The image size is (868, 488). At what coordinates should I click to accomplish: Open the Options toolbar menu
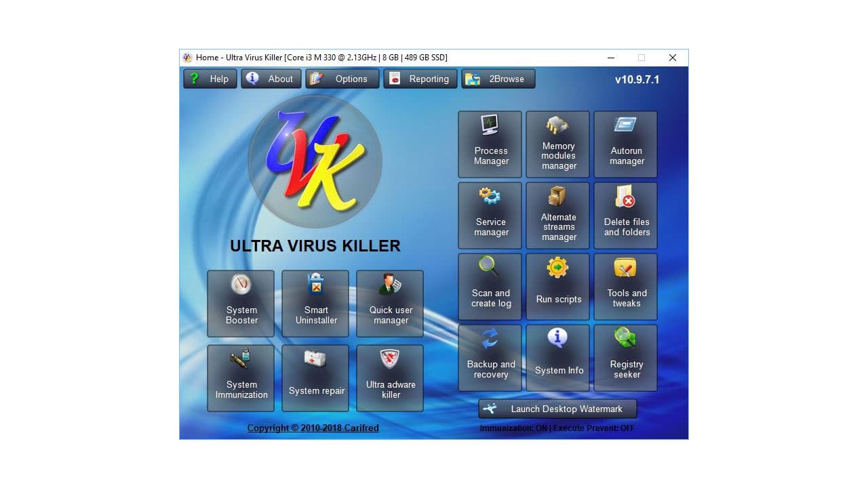[x=342, y=79]
